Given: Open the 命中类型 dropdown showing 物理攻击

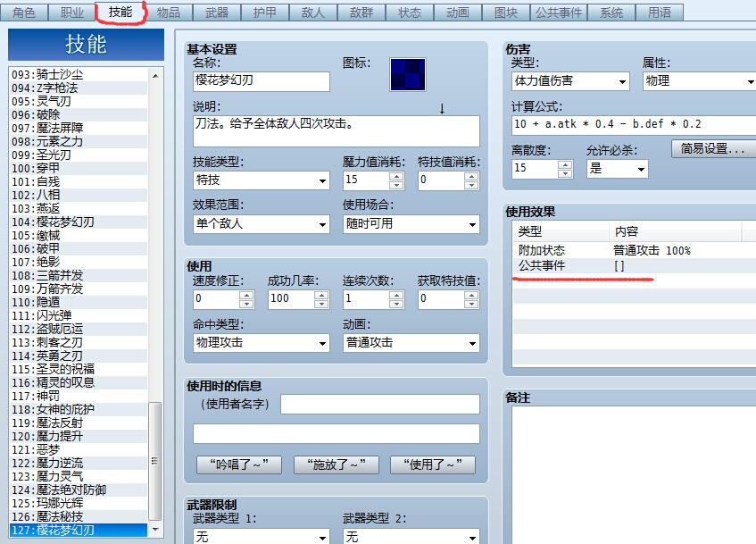Looking at the screenshot, I should (262, 343).
